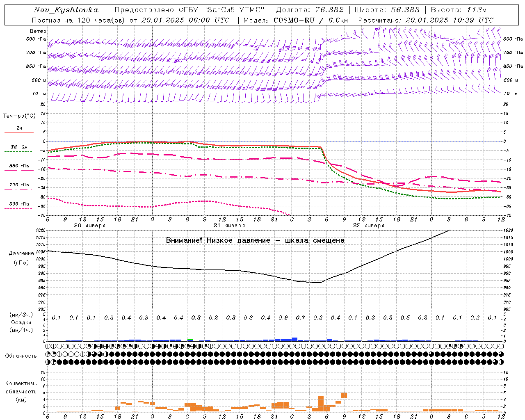Click the warning Внимание! Низкое давление – шкала смещена
The height and width of the screenshot is (420, 525).
(255, 240)
